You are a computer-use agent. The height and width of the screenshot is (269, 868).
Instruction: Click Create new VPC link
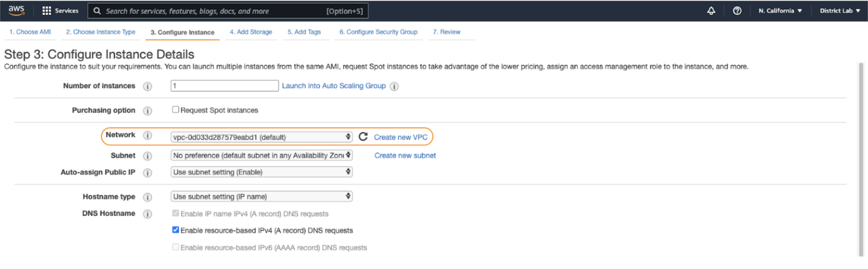[401, 137]
